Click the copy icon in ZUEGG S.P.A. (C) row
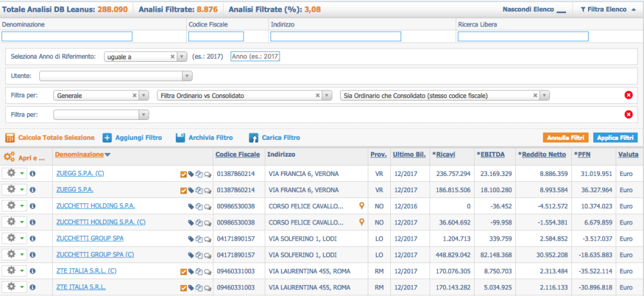This screenshot has height=296, width=644. click(x=199, y=174)
